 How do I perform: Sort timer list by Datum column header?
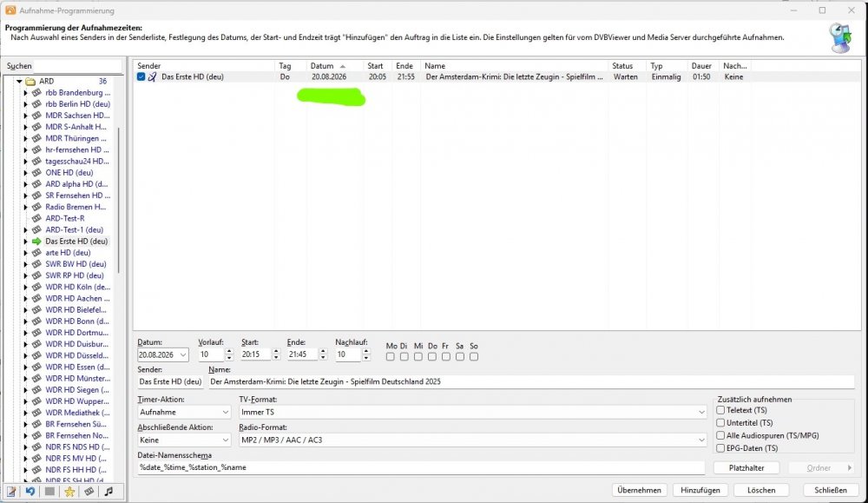pyautogui.click(x=334, y=66)
